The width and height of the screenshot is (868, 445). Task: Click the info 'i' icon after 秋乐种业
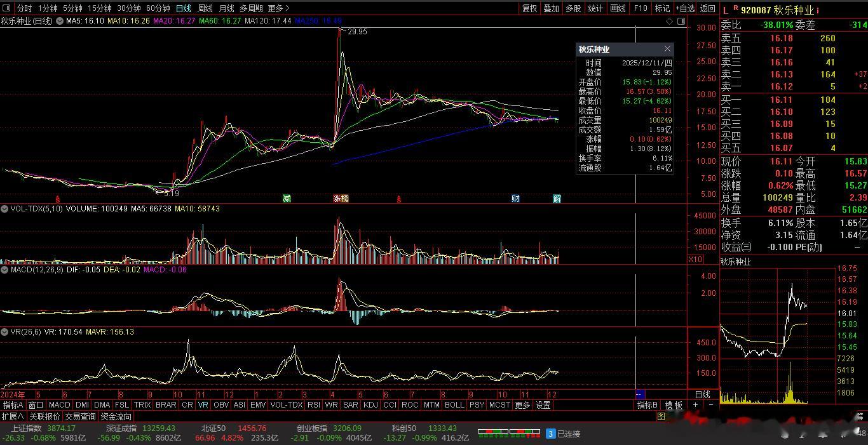tap(818, 10)
